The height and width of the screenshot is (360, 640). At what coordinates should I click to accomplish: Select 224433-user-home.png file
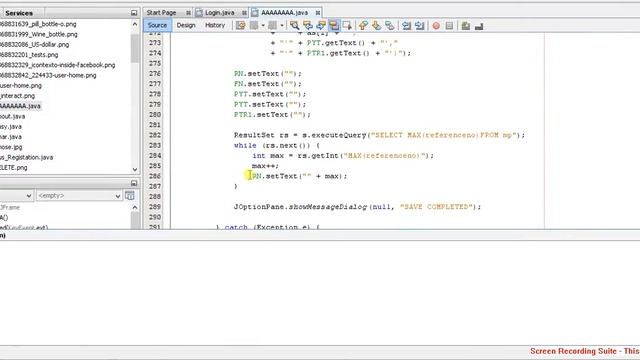(x=48, y=75)
